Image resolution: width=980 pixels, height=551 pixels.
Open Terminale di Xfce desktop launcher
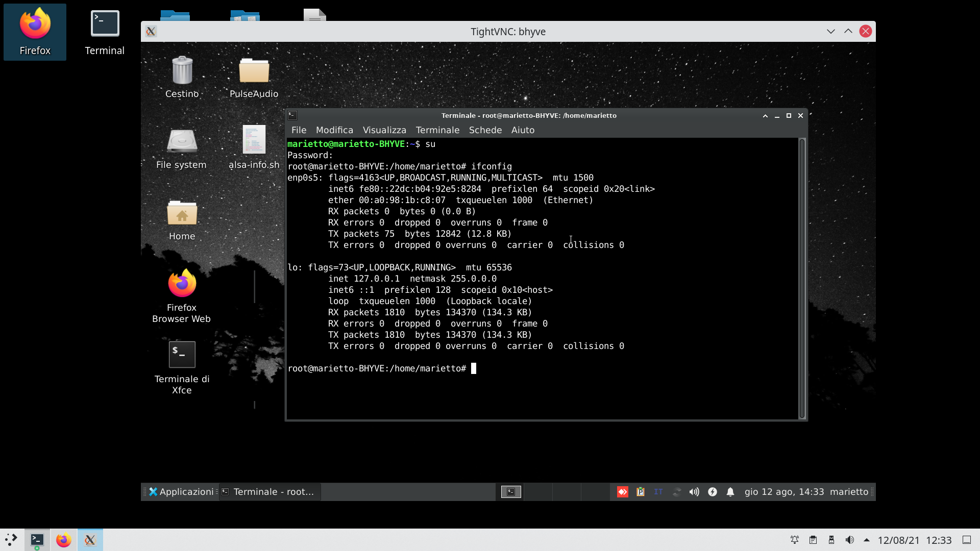coord(182,355)
